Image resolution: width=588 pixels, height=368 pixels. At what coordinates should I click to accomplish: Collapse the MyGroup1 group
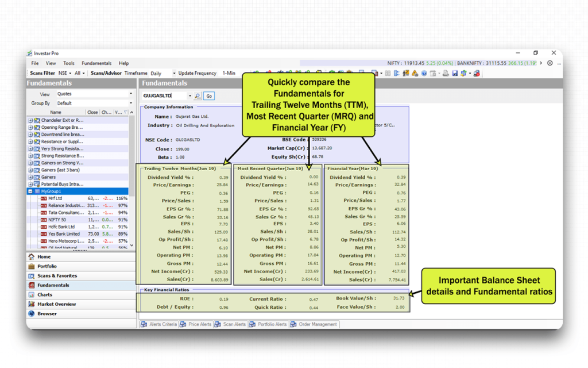click(x=31, y=190)
